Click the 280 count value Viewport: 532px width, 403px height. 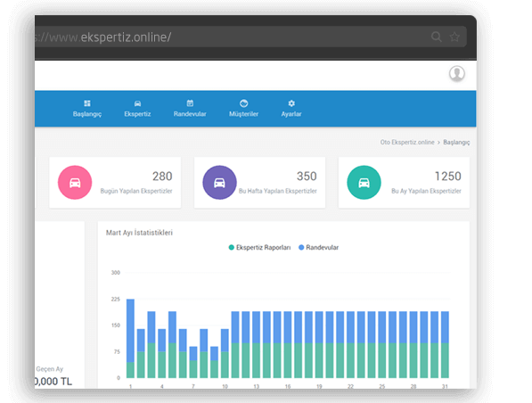tap(162, 177)
